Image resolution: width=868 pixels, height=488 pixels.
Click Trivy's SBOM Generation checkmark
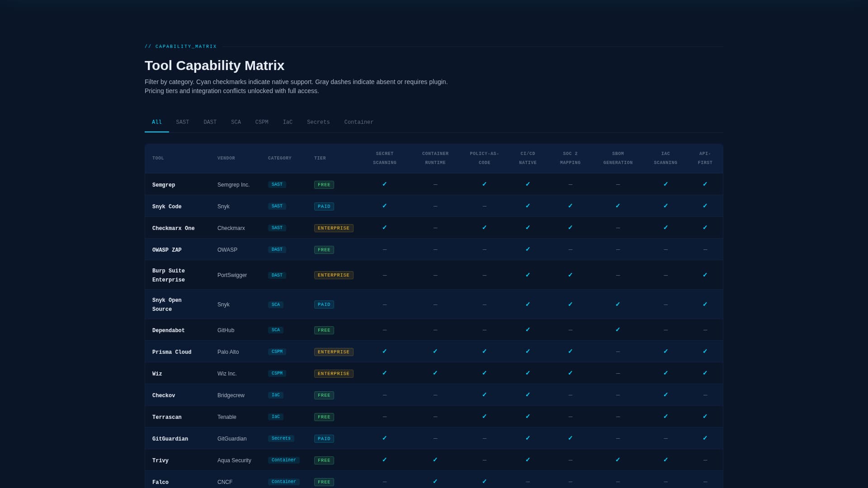tap(618, 460)
